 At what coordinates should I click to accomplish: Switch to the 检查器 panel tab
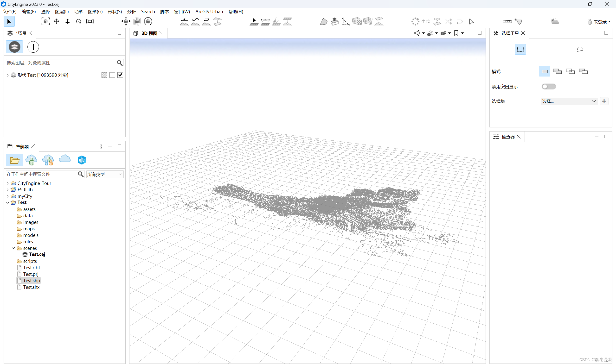508,137
